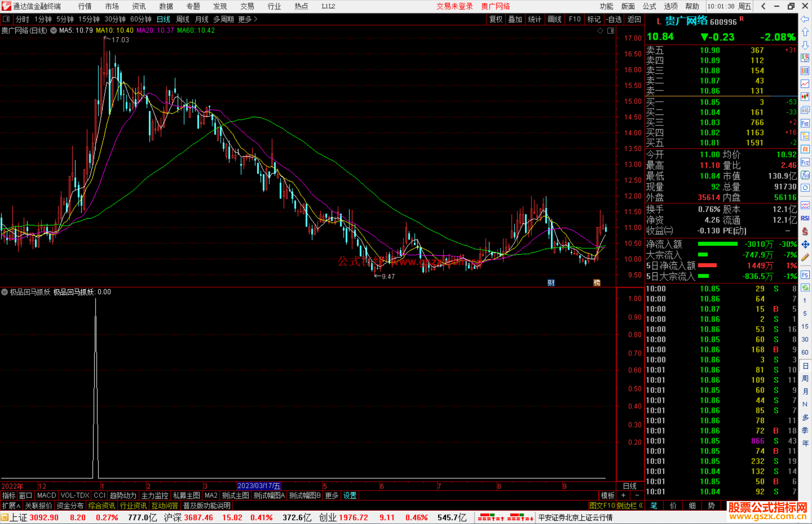Switch to the 笔 tick tab
This screenshot has height=524, width=812.
click(x=654, y=506)
